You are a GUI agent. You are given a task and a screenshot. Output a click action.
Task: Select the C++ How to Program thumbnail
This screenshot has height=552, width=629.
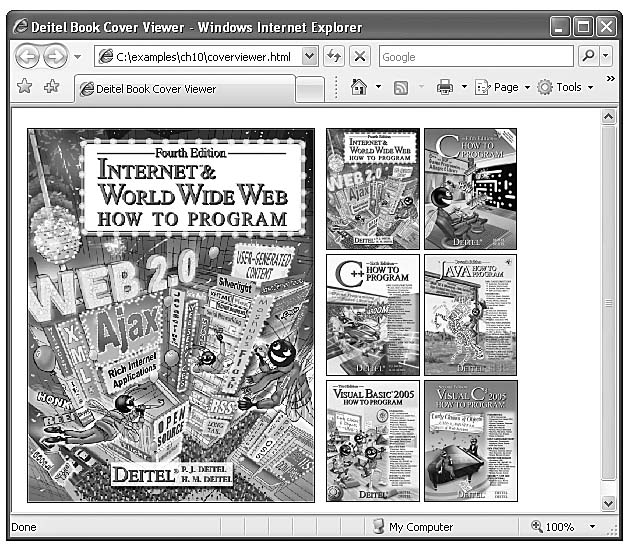pos(373,315)
